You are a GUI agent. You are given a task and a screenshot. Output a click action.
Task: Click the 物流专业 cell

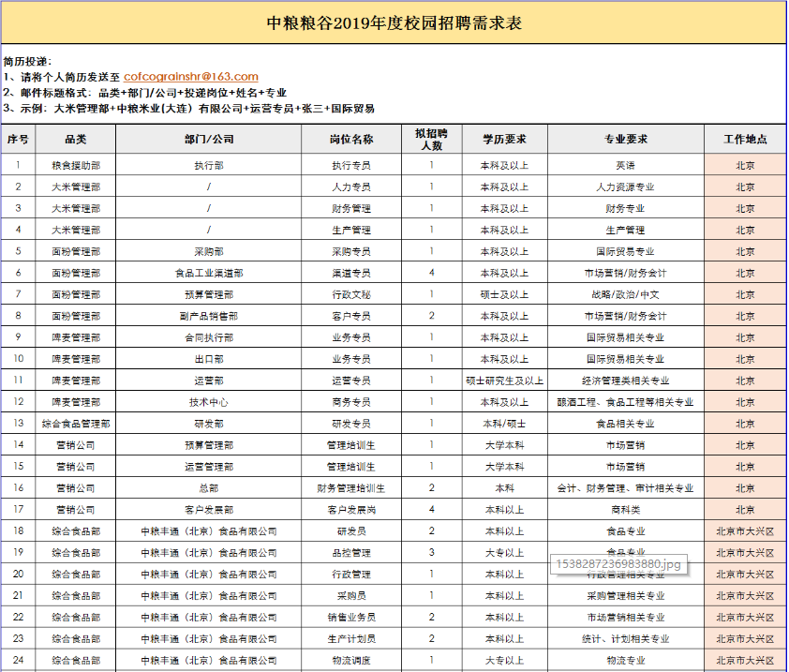625,661
